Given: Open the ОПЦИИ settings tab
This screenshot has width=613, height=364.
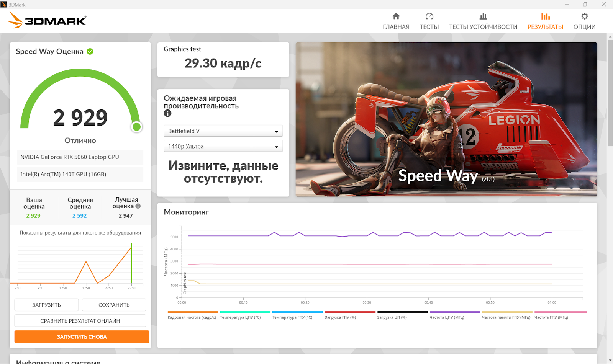Looking at the screenshot, I should tap(584, 21).
